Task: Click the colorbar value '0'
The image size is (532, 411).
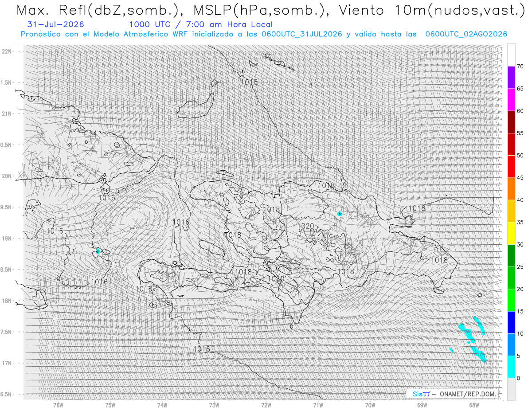Action: point(519,378)
